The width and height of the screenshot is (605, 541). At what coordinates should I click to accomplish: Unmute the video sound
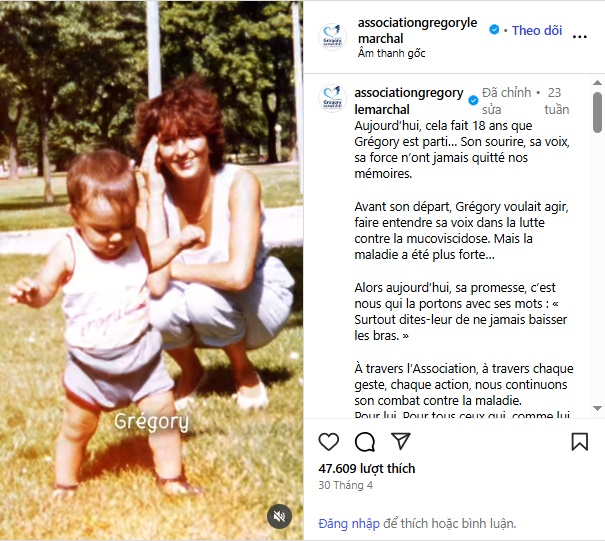click(279, 516)
